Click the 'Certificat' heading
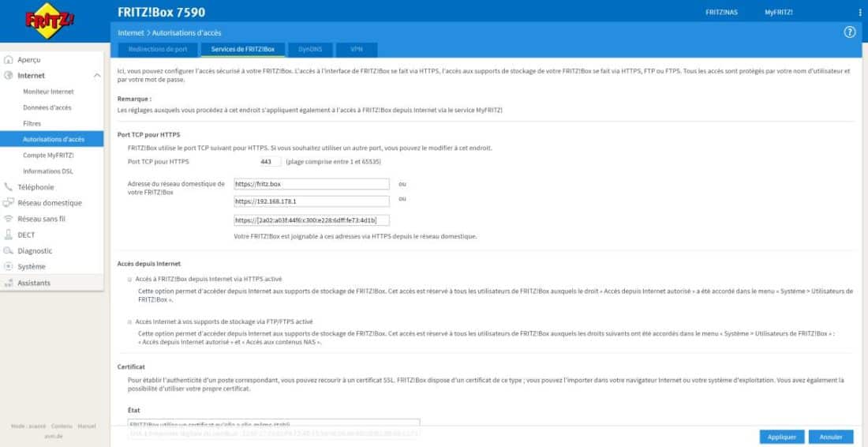The width and height of the screenshot is (868, 447). (131, 366)
